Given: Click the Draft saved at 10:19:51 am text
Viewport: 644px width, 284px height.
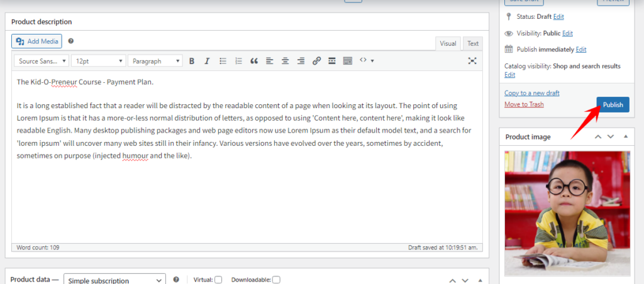Looking at the screenshot, I should 443,248.
